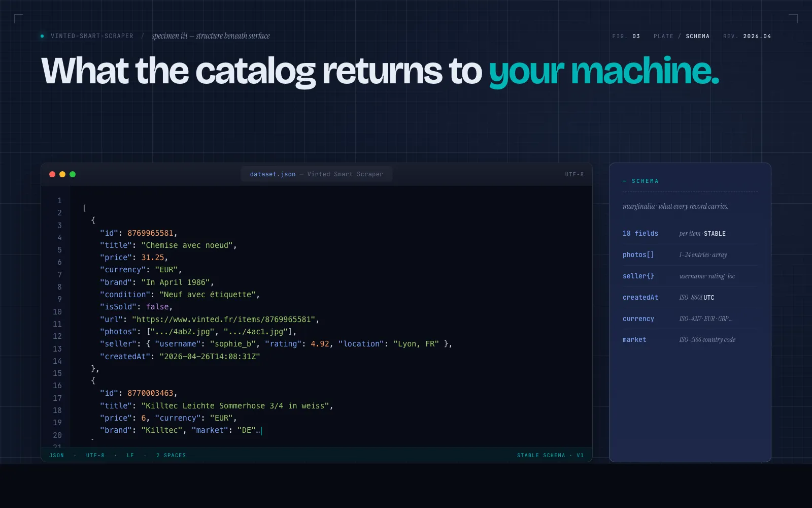The height and width of the screenshot is (508, 812).
Task: Click the 'photos[]' schema row
Action: [690, 255]
